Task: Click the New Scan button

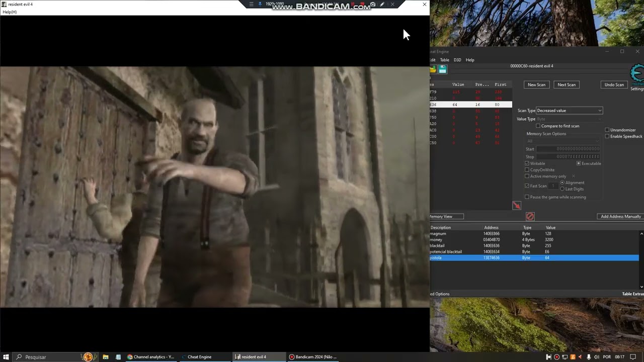Action: point(536,84)
